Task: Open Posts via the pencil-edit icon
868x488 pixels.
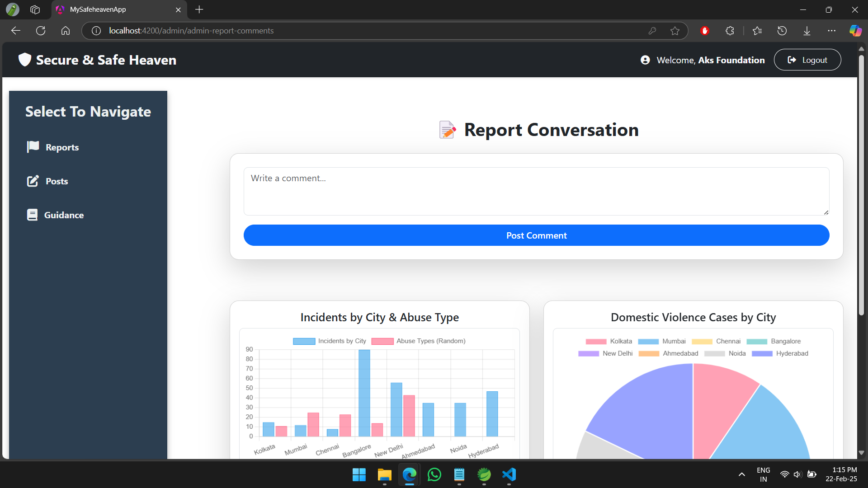Action: 33,181
